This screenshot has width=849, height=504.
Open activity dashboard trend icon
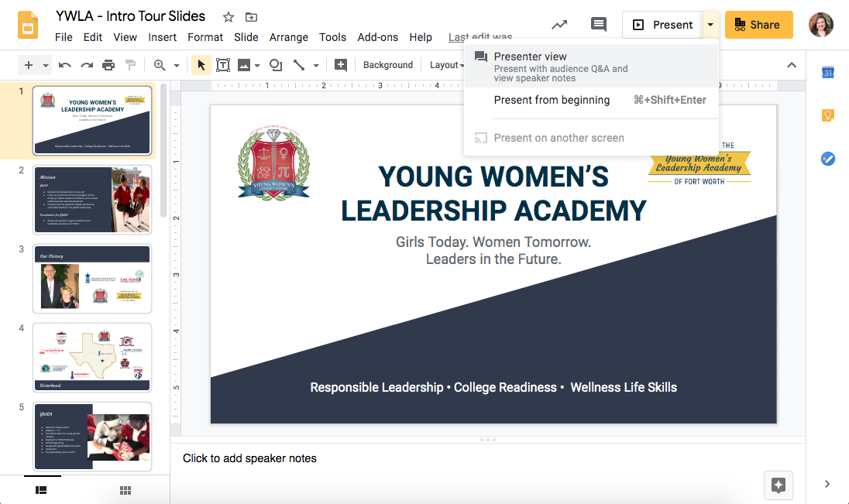pyautogui.click(x=559, y=25)
